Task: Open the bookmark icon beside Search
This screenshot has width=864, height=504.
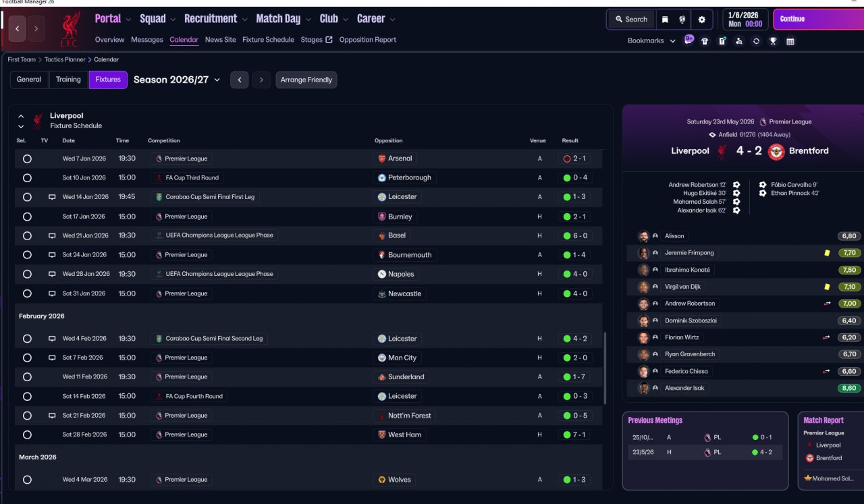Action: pos(665,20)
